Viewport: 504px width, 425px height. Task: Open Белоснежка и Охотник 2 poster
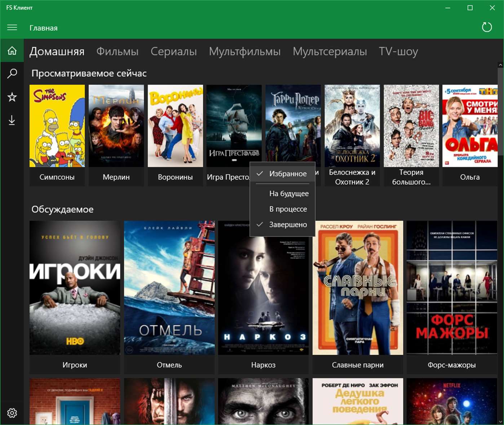(x=352, y=126)
